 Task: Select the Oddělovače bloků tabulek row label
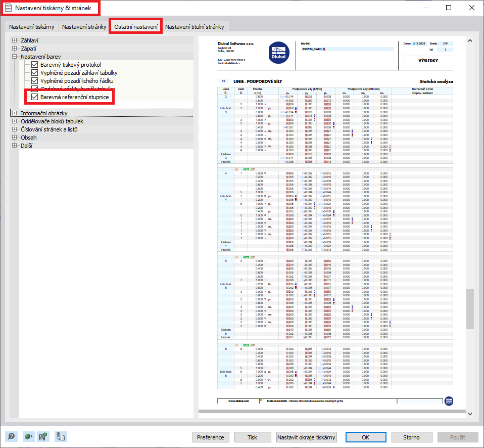52,121
